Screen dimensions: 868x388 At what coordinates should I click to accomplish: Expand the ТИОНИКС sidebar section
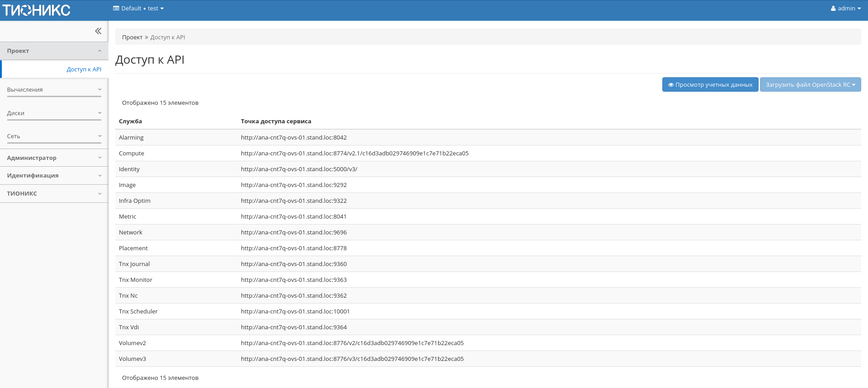pos(54,194)
